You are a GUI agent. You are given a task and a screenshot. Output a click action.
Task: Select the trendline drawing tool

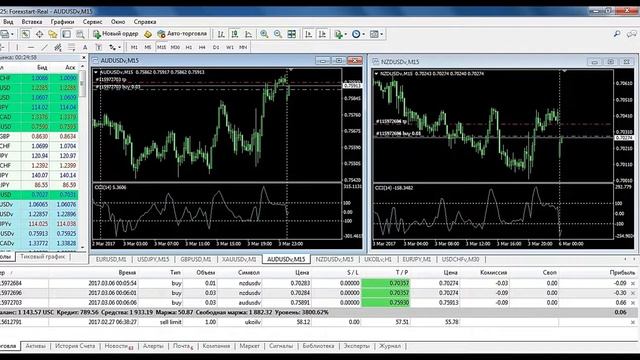click(x=44, y=47)
